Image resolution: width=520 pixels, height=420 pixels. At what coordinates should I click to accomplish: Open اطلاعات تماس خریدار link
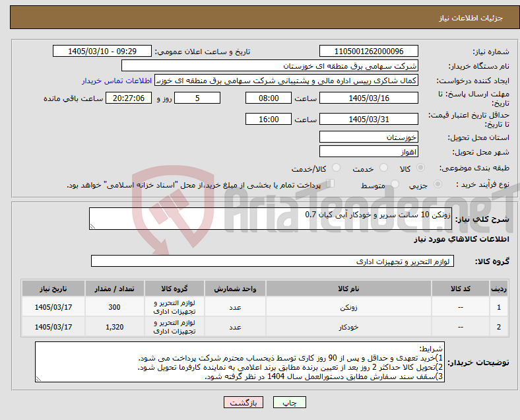[117, 81]
